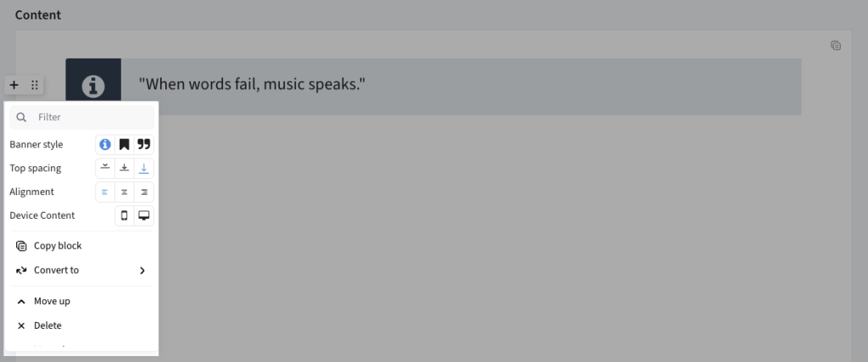Toggle desktop device content visibility
868x362 pixels.
pyautogui.click(x=144, y=216)
